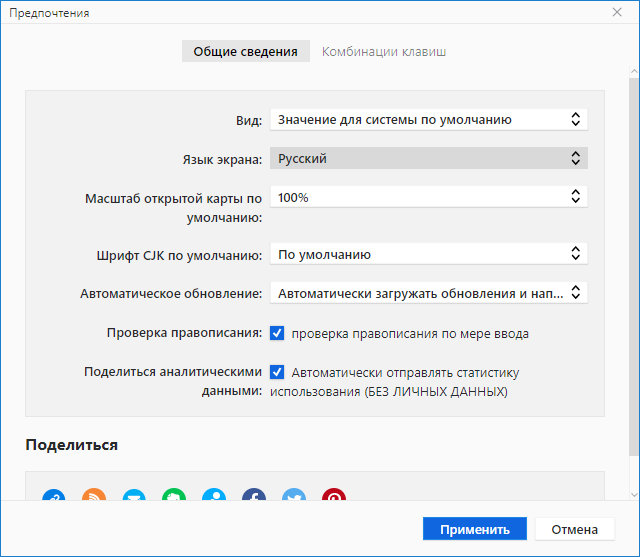This screenshot has height=557, width=640.
Task: Switch to the Комбинации клавиш tab
Action: 383,51
